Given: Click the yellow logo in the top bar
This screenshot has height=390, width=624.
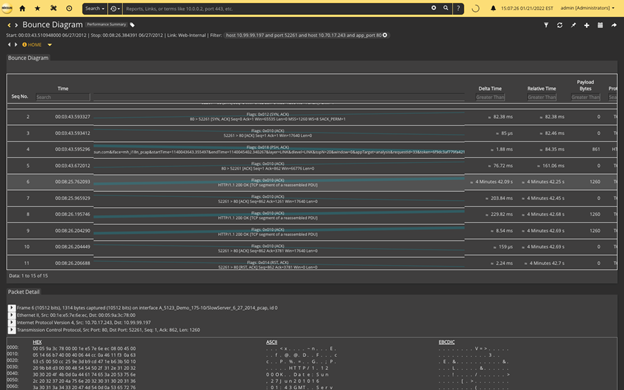Looking at the screenshot, I should click(7, 8).
